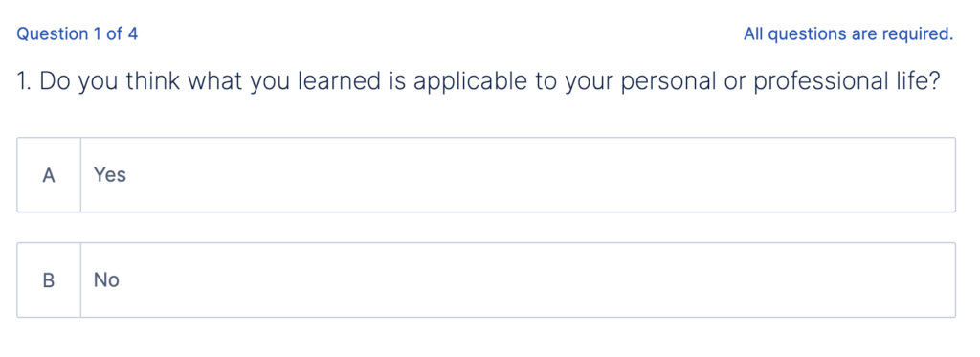
Task: Click the All questions are required note
Action: (x=848, y=33)
